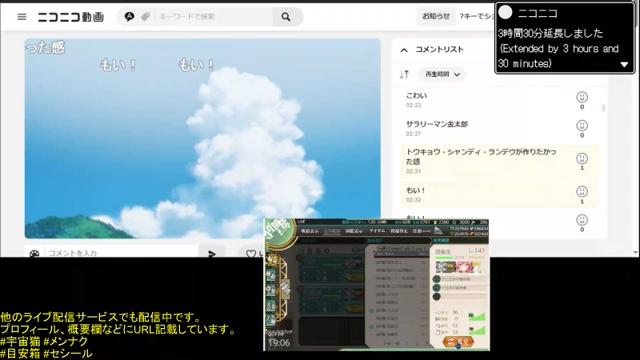Toggle like on the トウキョウ・シャンディ comment
This screenshot has height=360, width=640.
click(582, 158)
